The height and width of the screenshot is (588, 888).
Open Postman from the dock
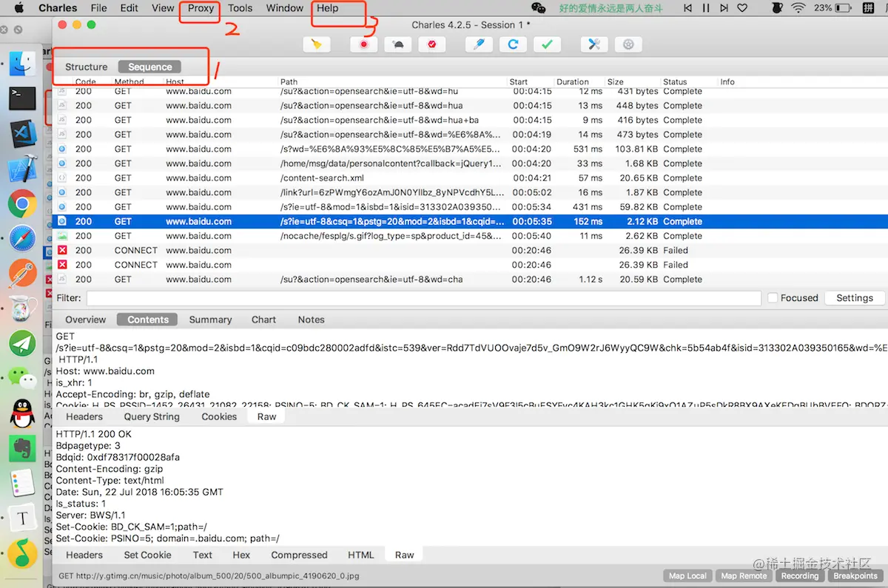click(x=23, y=274)
